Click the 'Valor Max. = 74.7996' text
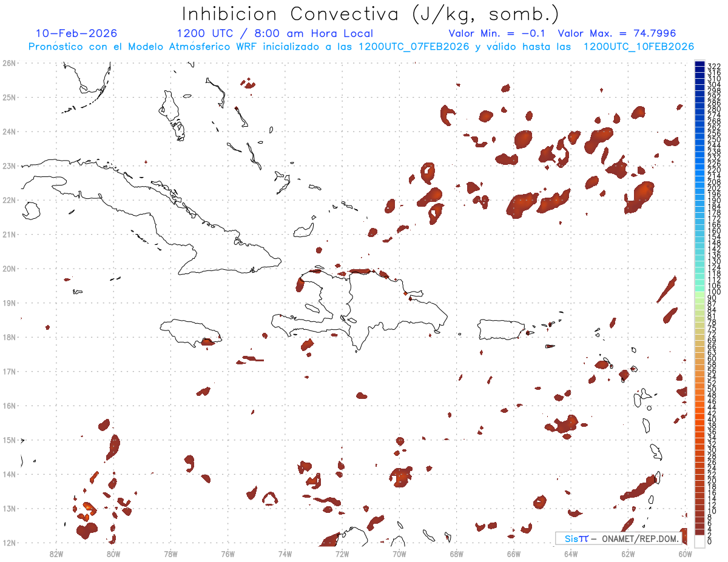Image resolution: width=728 pixels, height=562 pixels. [617, 33]
